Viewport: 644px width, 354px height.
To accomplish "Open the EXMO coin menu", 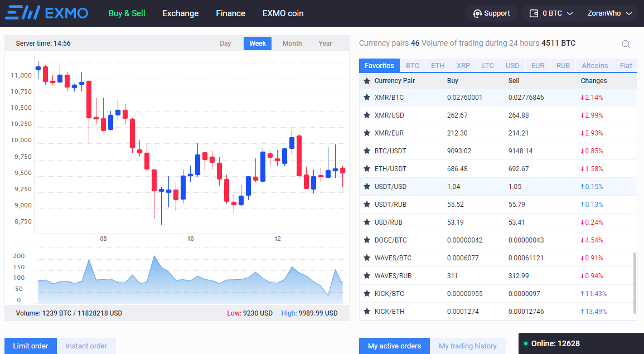I will pos(283,13).
